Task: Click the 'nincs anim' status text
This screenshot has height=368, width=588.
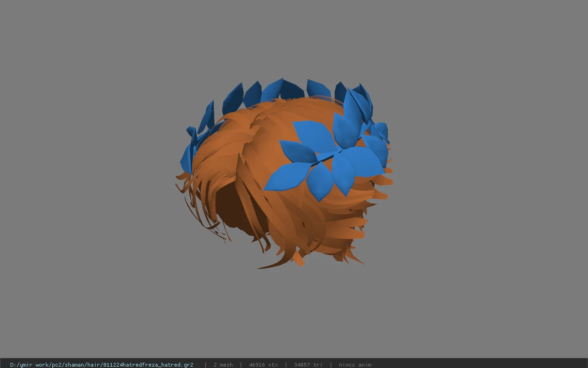Action: [x=355, y=365]
